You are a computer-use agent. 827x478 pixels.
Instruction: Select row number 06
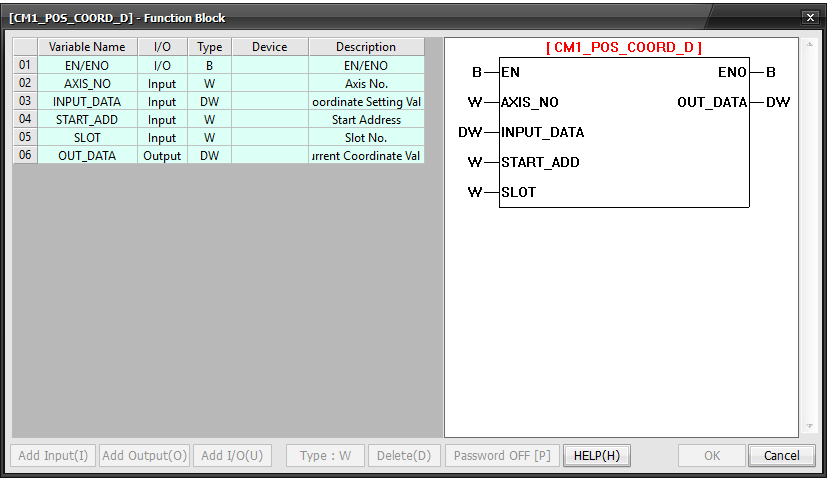pyautogui.click(x=25, y=155)
